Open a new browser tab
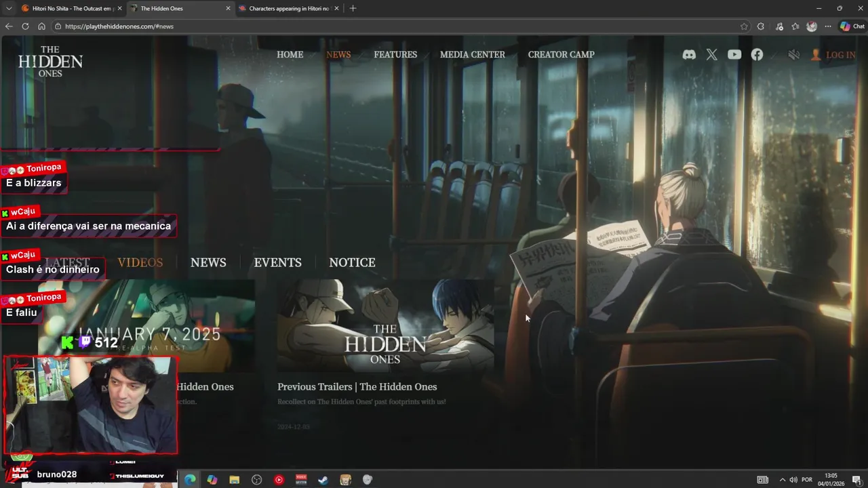This screenshot has height=488, width=868. (x=353, y=8)
